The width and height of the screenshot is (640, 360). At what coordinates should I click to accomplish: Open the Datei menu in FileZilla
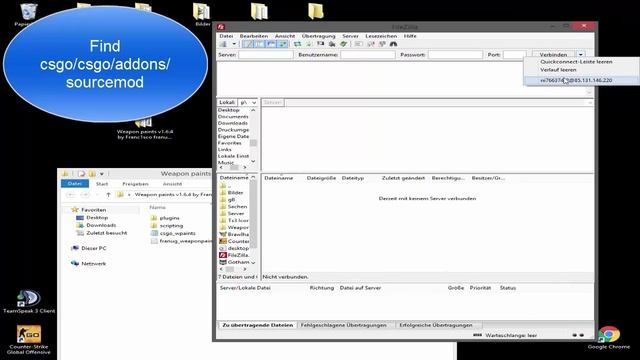[x=226, y=36]
